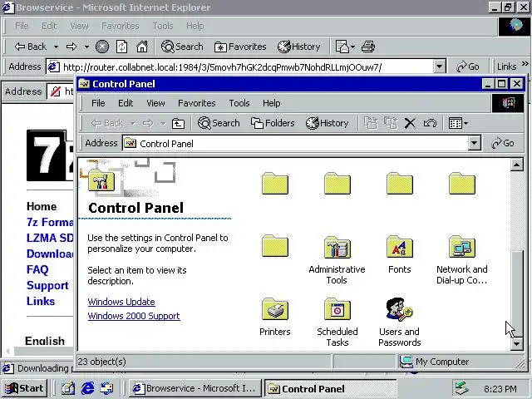Click scroll up arrow in Control Panel
The image size is (532, 399).
[x=516, y=165]
